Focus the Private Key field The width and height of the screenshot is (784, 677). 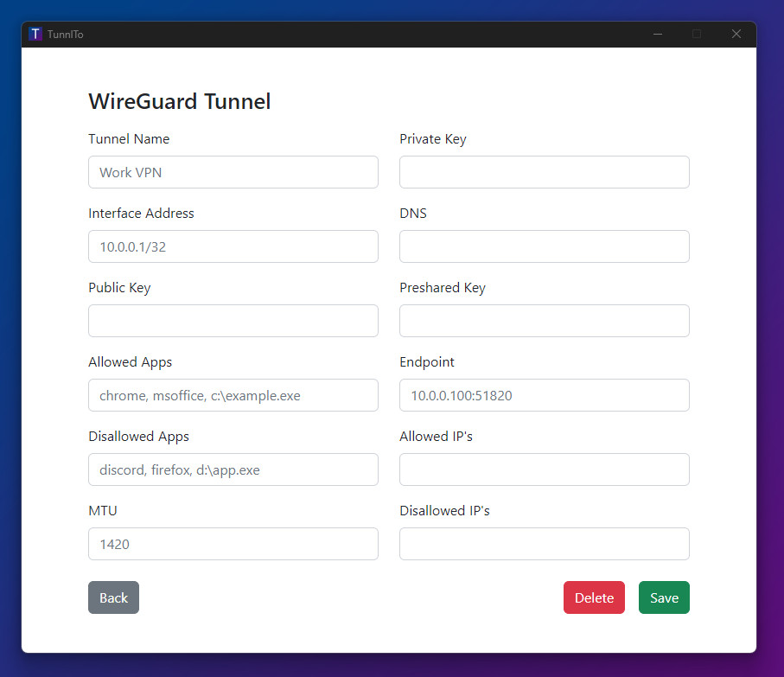545,172
